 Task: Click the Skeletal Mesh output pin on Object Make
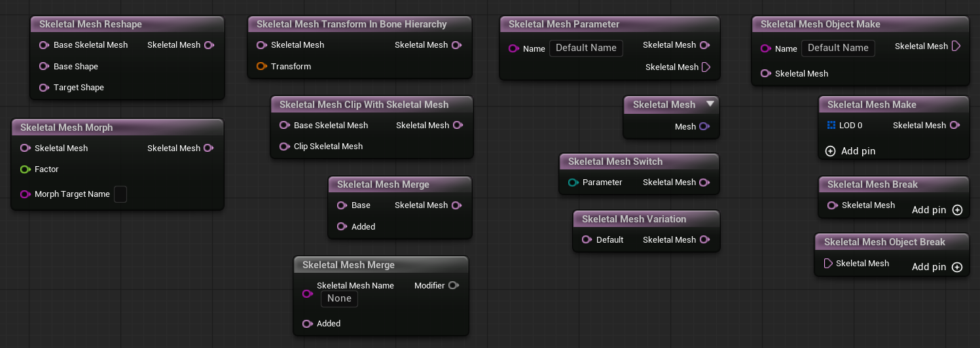[956, 46]
